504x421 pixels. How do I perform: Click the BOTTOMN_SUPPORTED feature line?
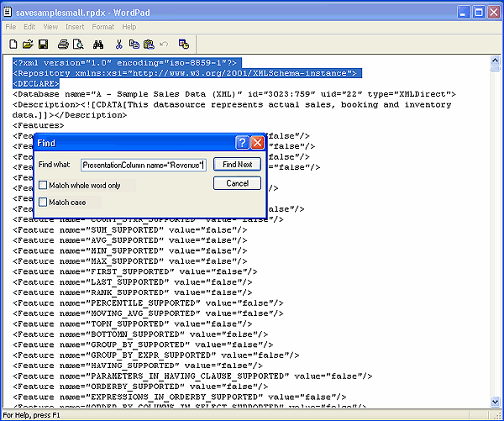point(140,334)
